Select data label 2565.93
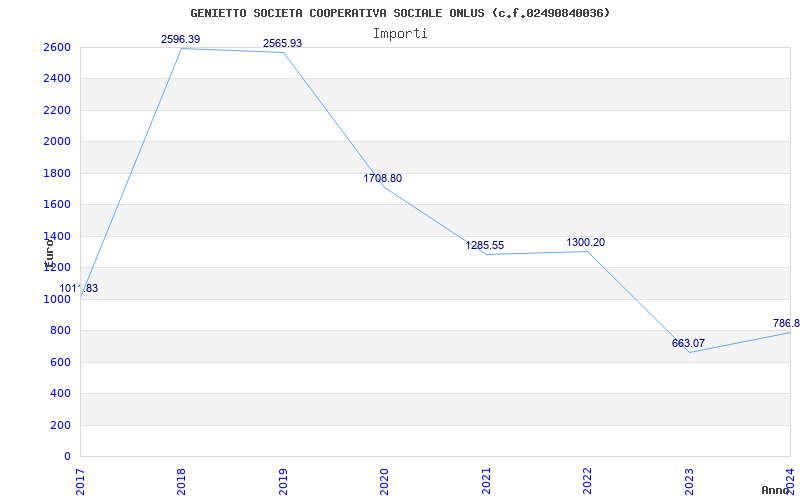This screenshot has width=800, height=500. tap(283, 43)
